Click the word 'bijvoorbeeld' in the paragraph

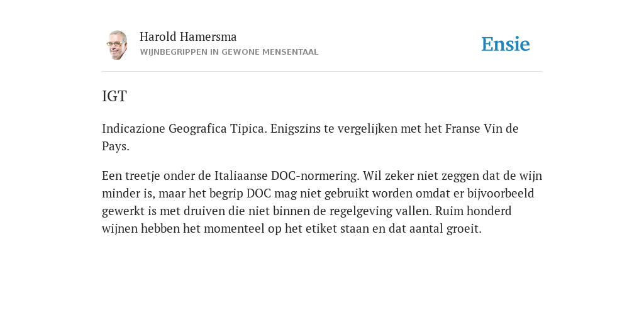[500, 194]
